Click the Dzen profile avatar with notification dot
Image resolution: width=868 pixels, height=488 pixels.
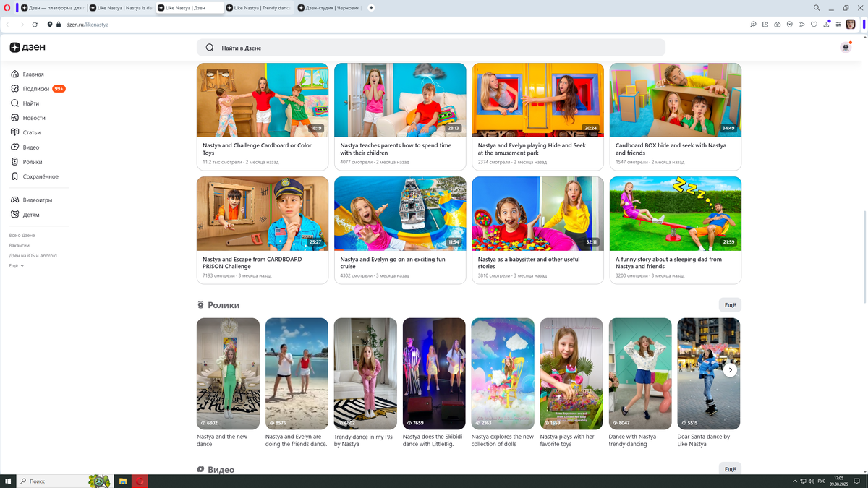(846, 48)
